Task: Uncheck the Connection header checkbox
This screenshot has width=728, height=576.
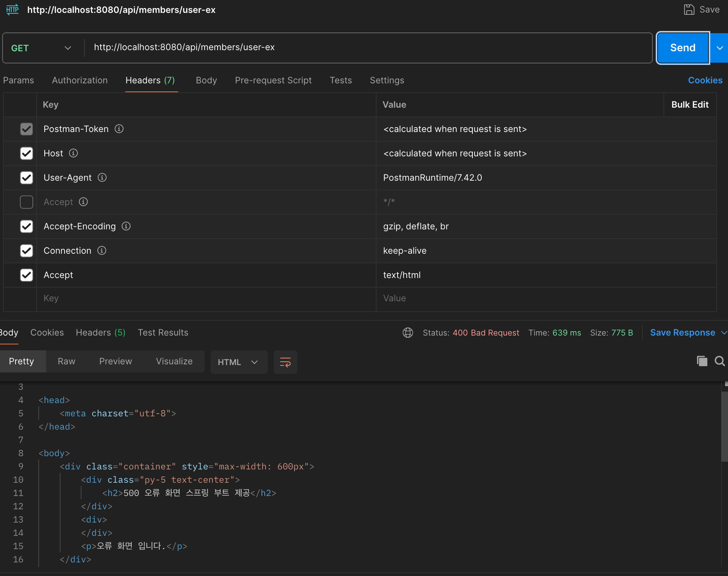Action: (27, 251)
